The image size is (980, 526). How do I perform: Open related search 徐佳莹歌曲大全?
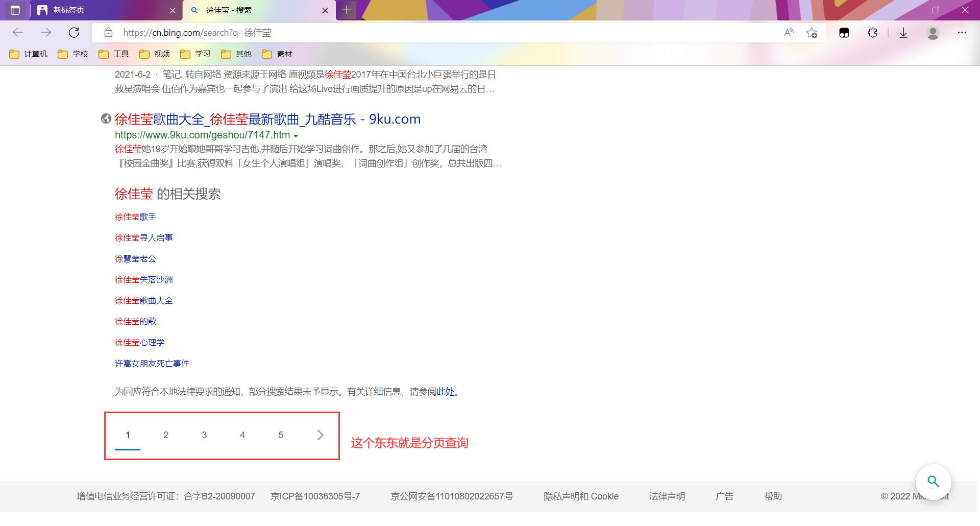pos(143,301)
